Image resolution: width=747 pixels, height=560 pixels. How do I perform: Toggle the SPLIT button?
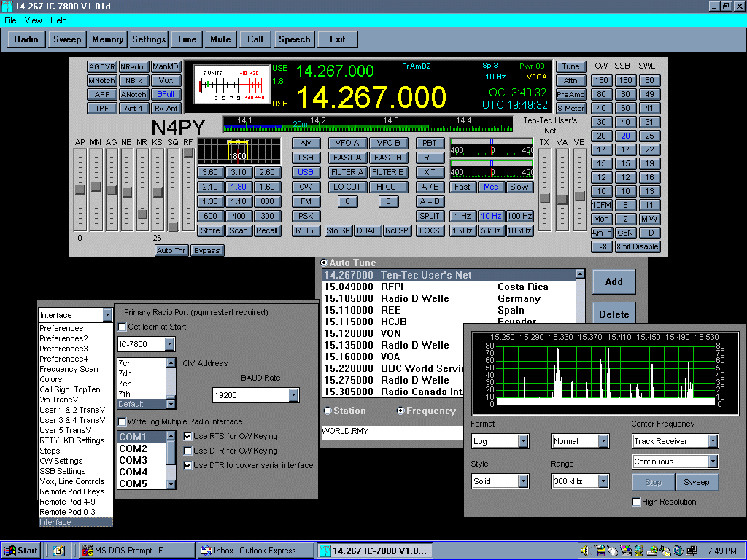click(x=430, y=216)
